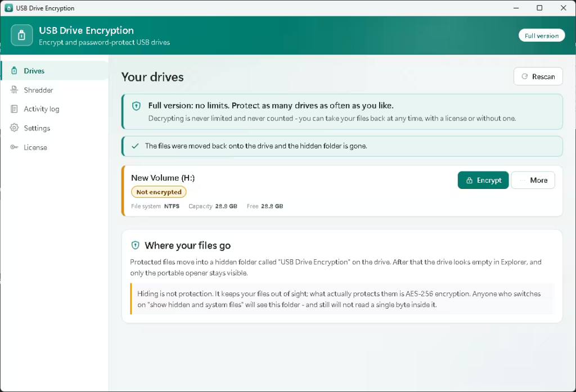The image size is (576, 392).
Task: Click the Not encrypted status badge
Action: pyautogui.click(x=159, y=192)
